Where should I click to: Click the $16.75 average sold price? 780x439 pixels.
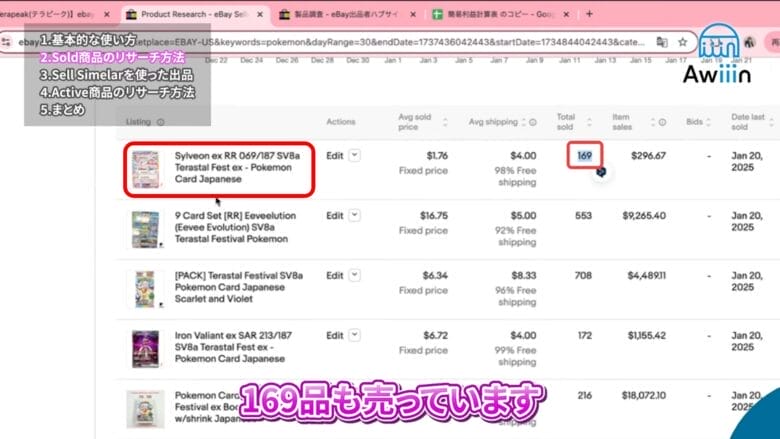434,216
